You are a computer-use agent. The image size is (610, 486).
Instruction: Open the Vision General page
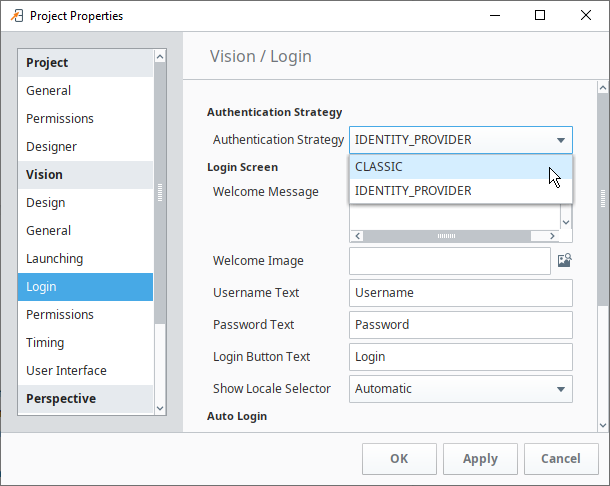85,231
